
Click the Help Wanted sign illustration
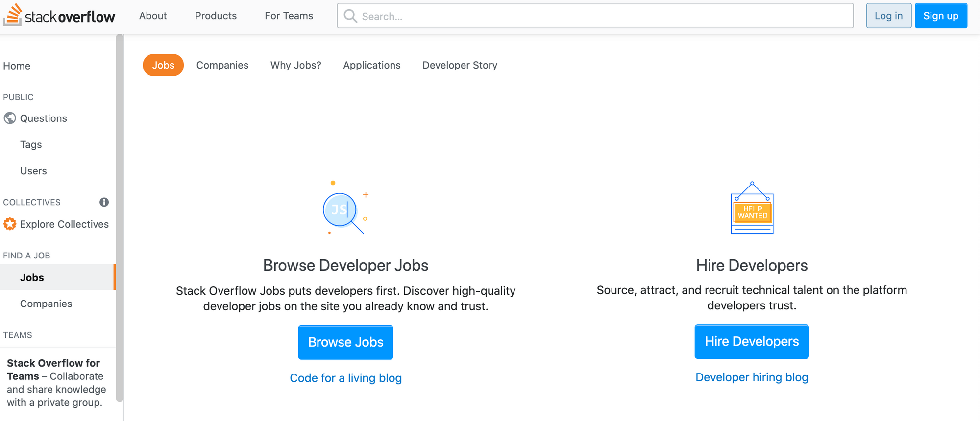pyautogui.click(x=752, y=209)
